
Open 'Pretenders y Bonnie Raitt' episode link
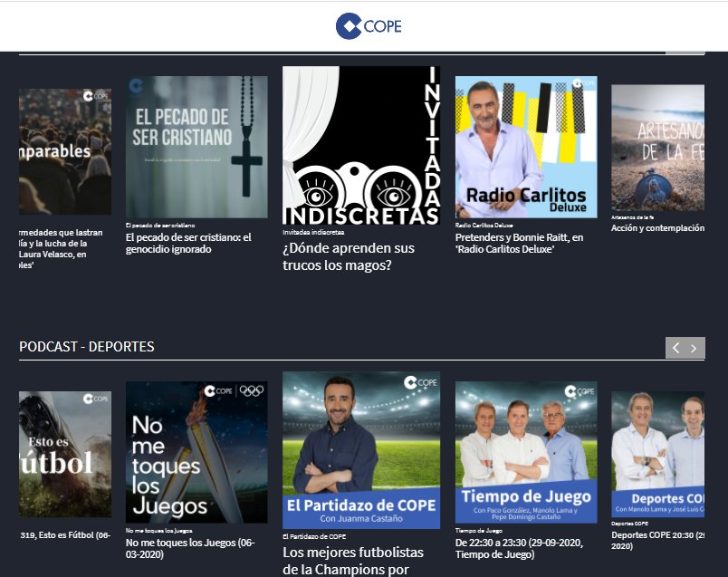519,243
